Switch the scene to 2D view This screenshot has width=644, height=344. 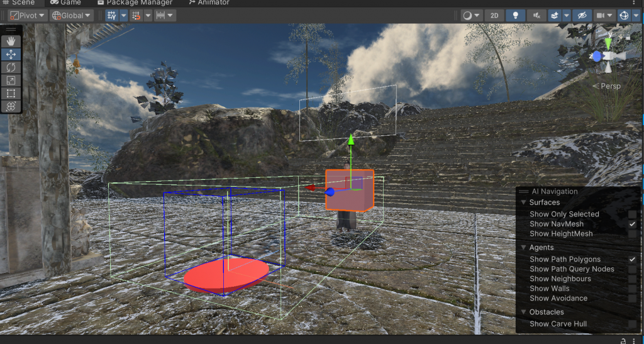pyautogui.click(x=494, y=15)
